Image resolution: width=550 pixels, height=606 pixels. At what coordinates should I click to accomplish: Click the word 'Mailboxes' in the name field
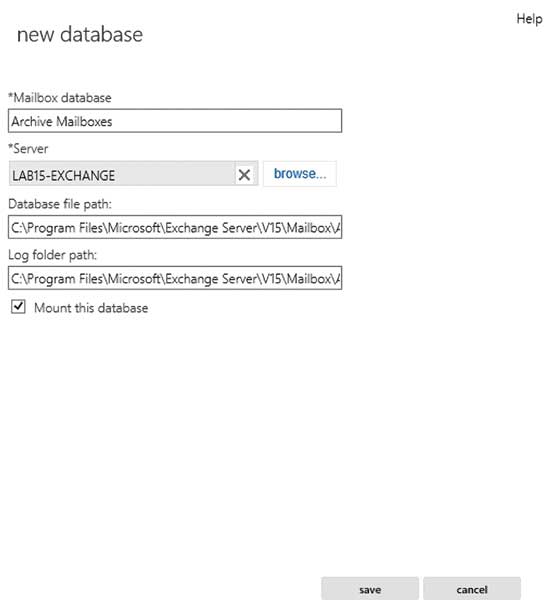(x=84, y=121)
